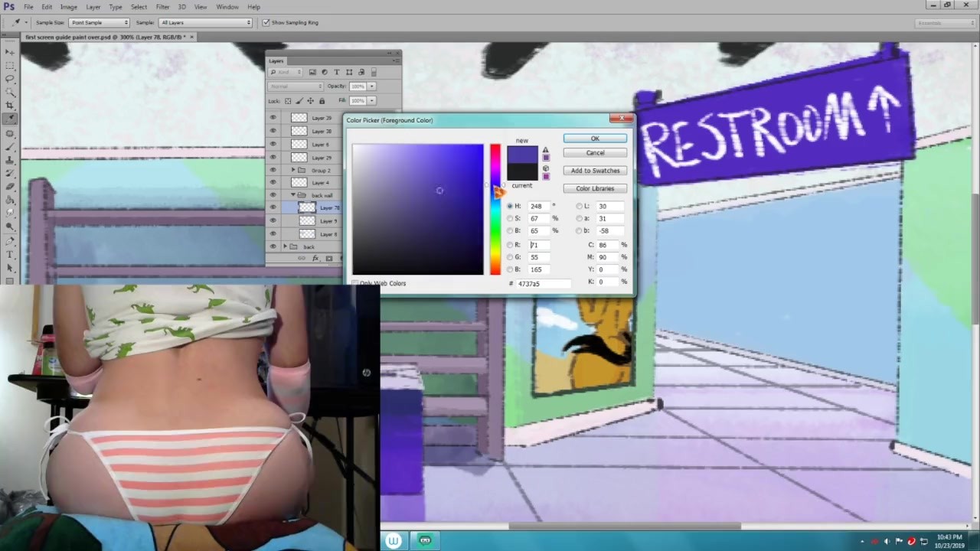
Task: Hide Layer 39 using its eye icon
Action: (273, 118)
